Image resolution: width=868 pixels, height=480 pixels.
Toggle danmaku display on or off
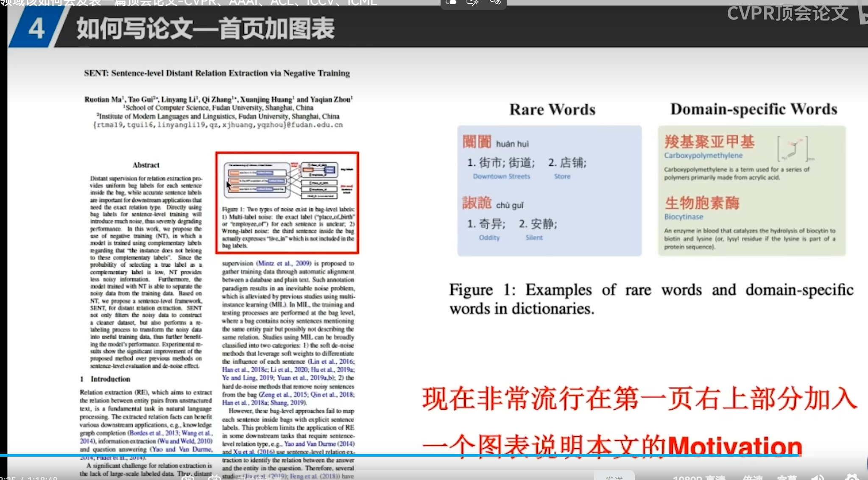(188, 478)
